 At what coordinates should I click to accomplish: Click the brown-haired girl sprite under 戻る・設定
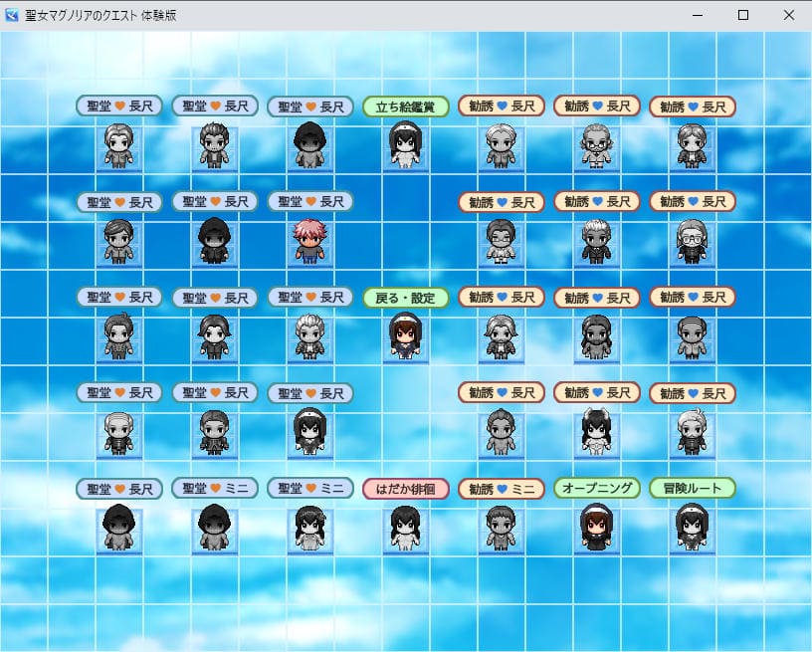point(406,336)
